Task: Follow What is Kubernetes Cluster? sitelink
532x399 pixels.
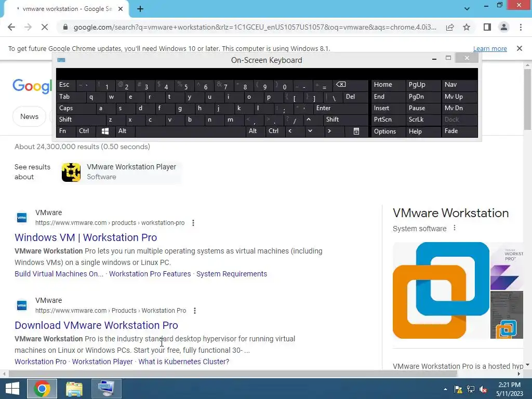Action: (183, 362)
